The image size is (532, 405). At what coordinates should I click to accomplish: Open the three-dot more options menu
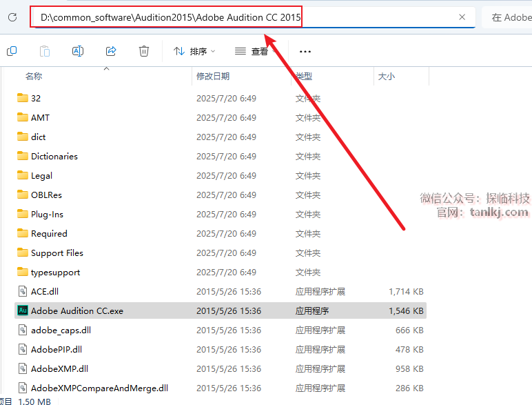point(305,52)
